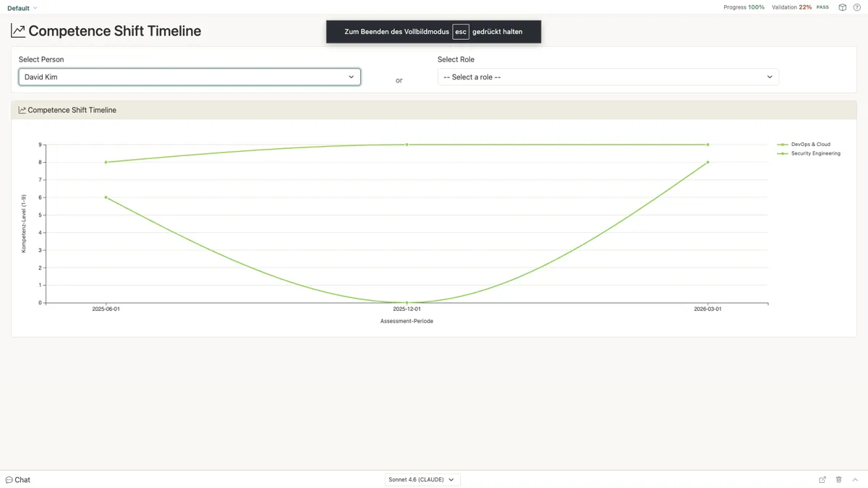Click the Kompetenz-Level axis title
The image size is (868, 488).
24,223
